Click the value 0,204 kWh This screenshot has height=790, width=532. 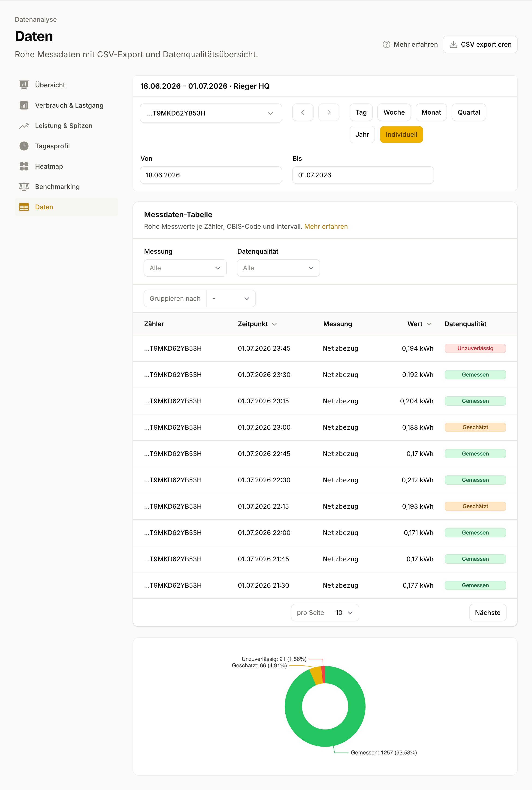pyautogui.click(x=417, y=401)
